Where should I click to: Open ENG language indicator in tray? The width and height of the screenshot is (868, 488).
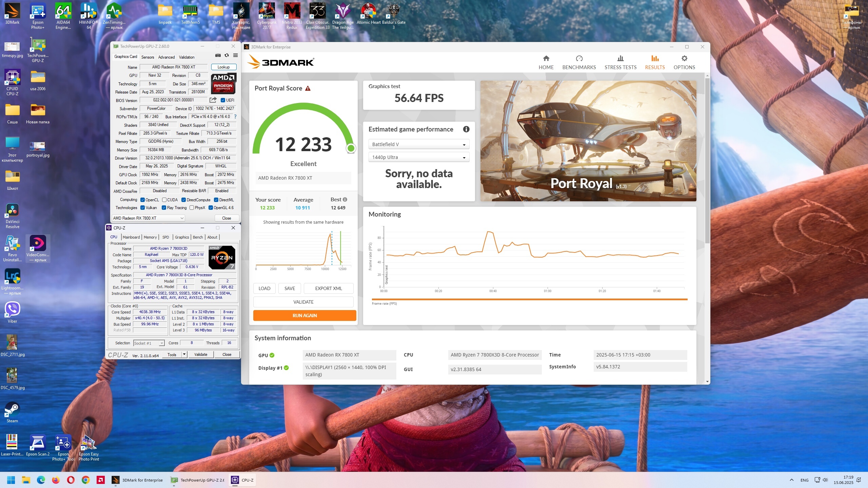pos(805,480)
